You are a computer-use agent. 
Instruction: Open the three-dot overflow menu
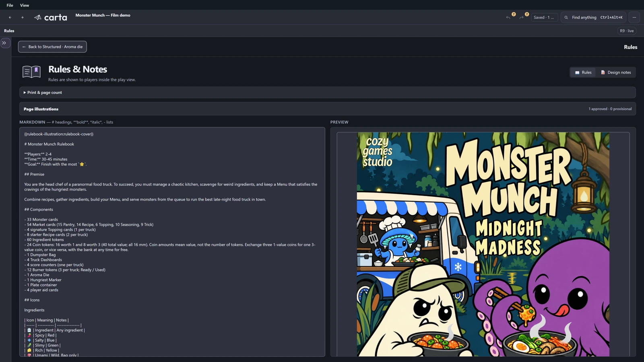point(634,17)
